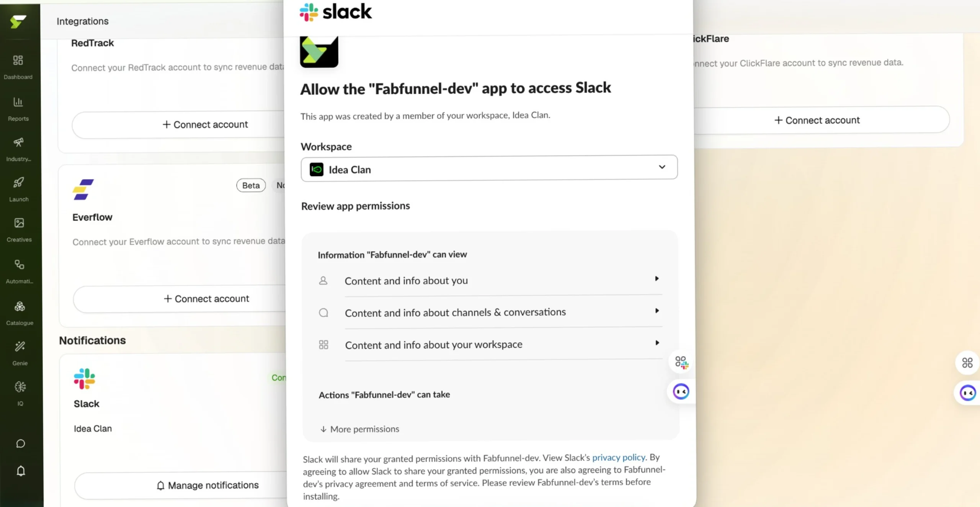Click Idea Clan text in Slack card
This screenshot has width=980, height=507.
[93, 428]
